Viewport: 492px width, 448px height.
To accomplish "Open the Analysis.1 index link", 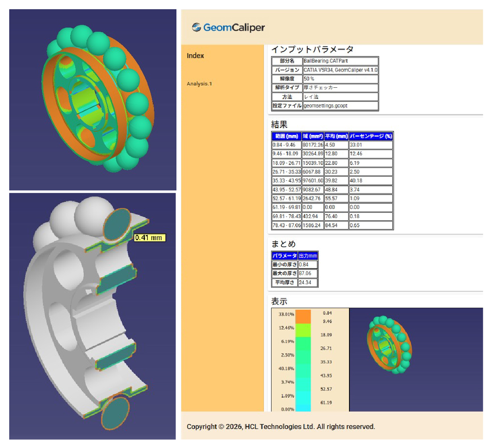I will [x=199, y=84].
